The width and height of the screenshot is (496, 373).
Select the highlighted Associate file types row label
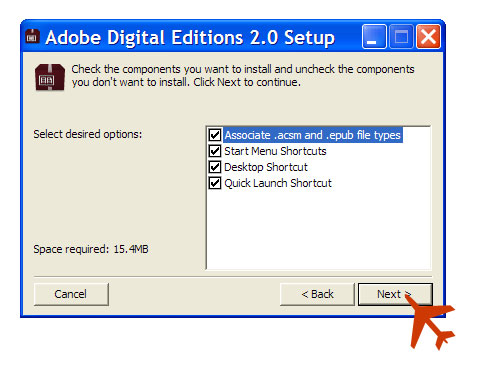click(313, 135)
